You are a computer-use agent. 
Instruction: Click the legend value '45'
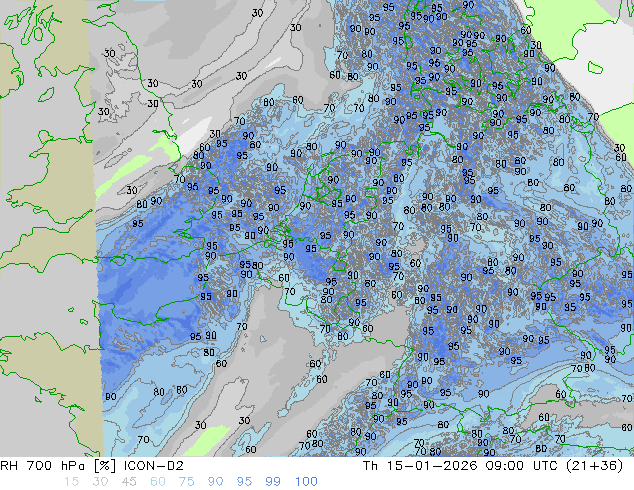point(129,482)
